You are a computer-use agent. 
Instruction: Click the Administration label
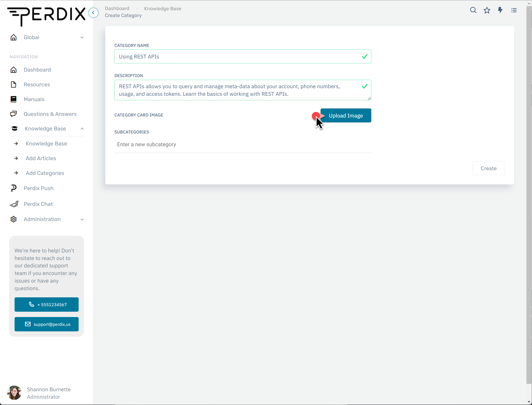(x=42, y=219)
